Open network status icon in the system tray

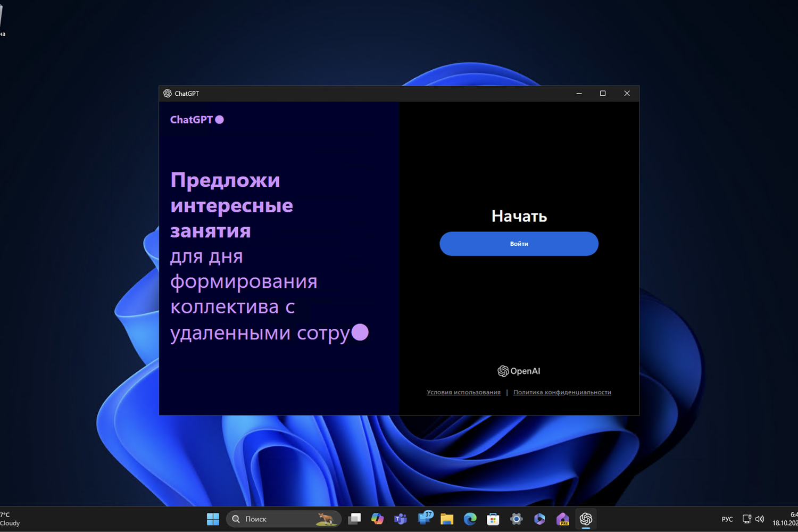[x=747, y=519]
